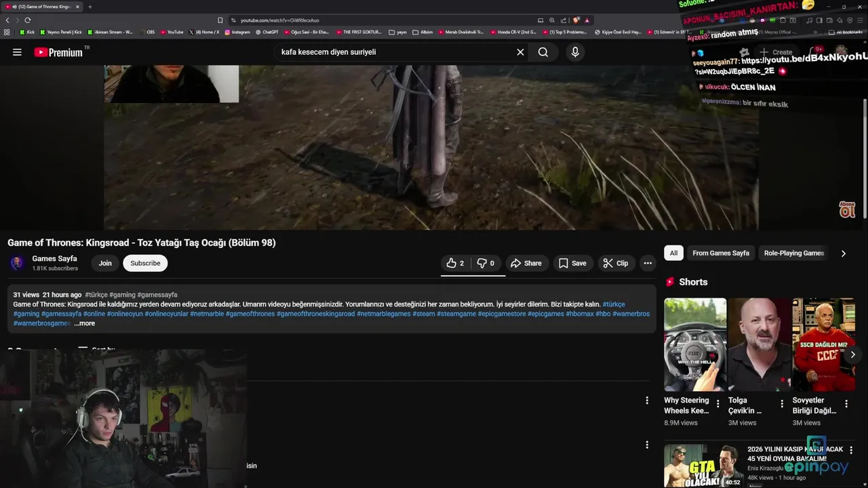Open the Home / X bookmark
This screenshot has height=488, width=868.
pos(203,32)
